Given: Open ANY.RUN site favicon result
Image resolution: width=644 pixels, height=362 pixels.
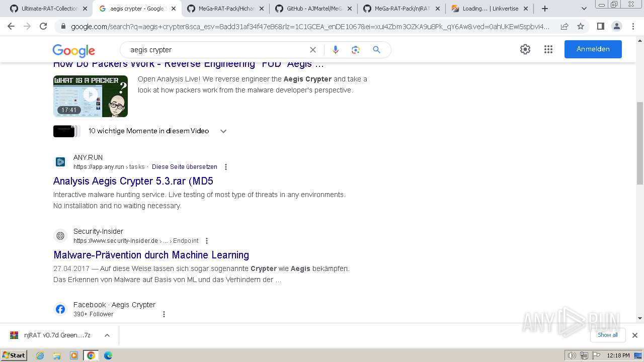Looking at the screenshot, I should point(60,162).
